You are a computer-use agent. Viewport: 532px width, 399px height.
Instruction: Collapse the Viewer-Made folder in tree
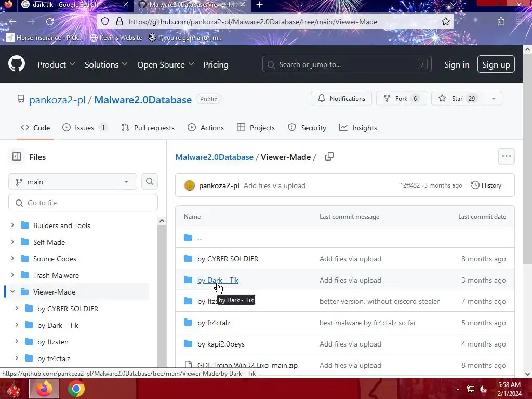[x=12, y=291]
